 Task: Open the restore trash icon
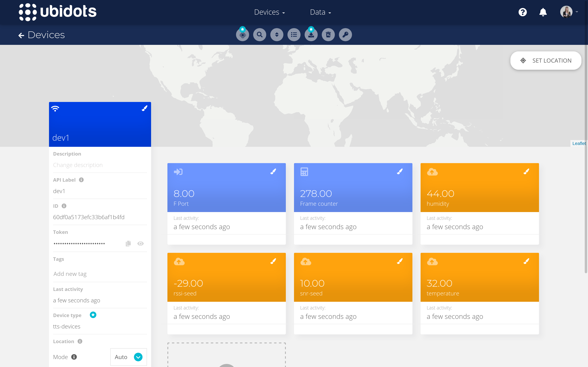[x=328, y=35]
